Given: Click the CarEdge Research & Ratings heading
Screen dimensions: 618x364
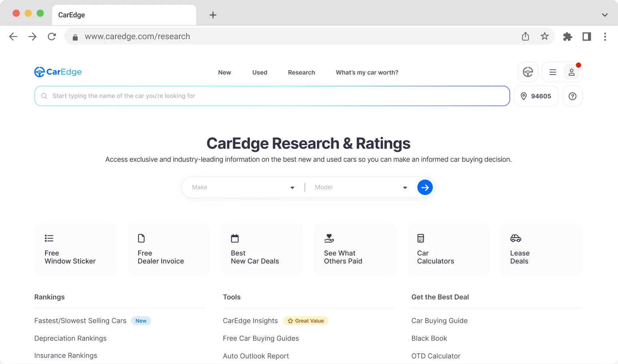Looking at the screenshot, I should [x=309, y=144].
